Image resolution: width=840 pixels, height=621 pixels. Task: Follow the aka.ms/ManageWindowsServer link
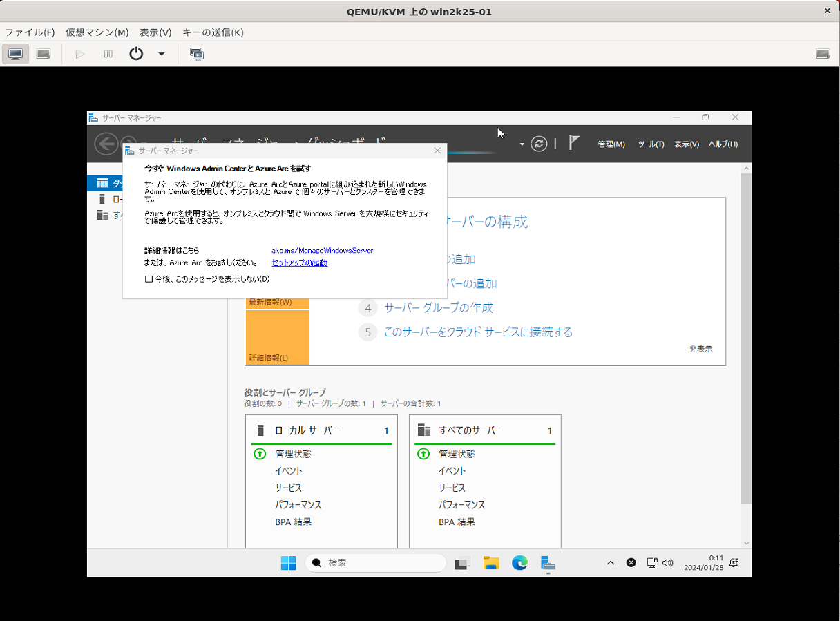pos(323,250)
